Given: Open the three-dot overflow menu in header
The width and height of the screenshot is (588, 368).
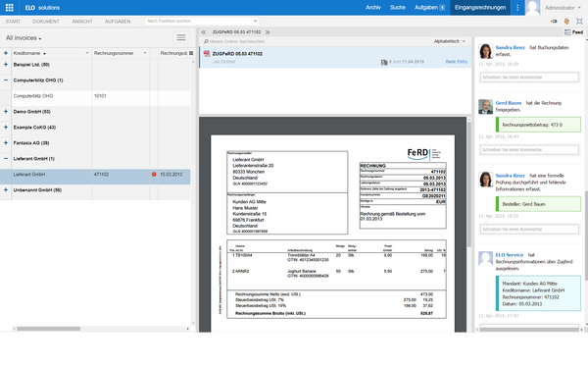Looking at the screenshot, I should coord(517,8).
